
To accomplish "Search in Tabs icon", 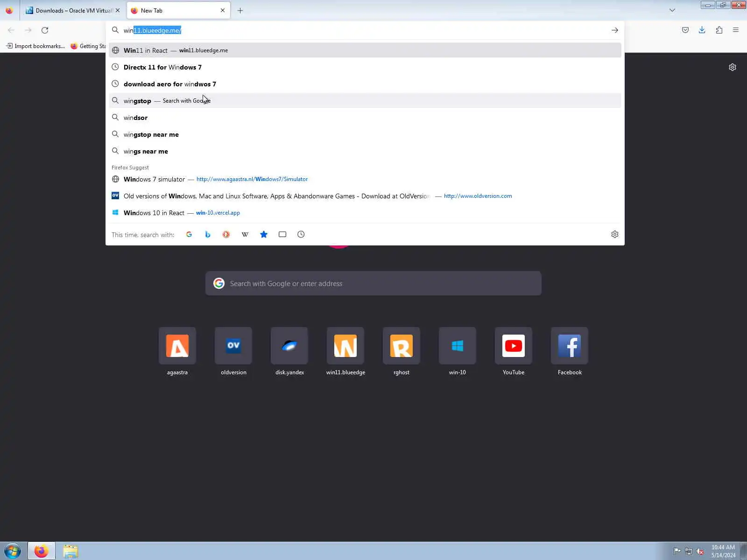I will (282, 234).
